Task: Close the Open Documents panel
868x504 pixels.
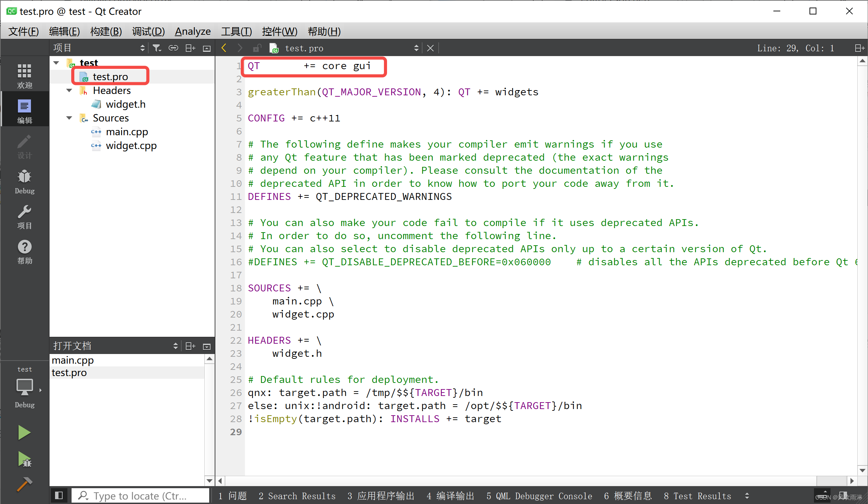Action: pos(207,346)
